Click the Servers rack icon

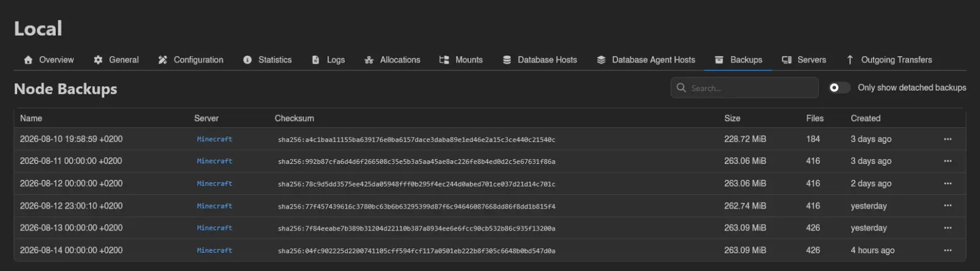(x=786, y=60)
